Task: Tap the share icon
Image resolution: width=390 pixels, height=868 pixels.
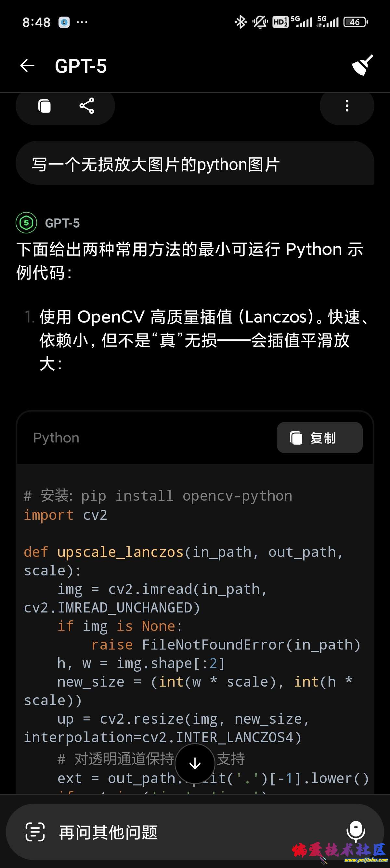Action: 86,106
